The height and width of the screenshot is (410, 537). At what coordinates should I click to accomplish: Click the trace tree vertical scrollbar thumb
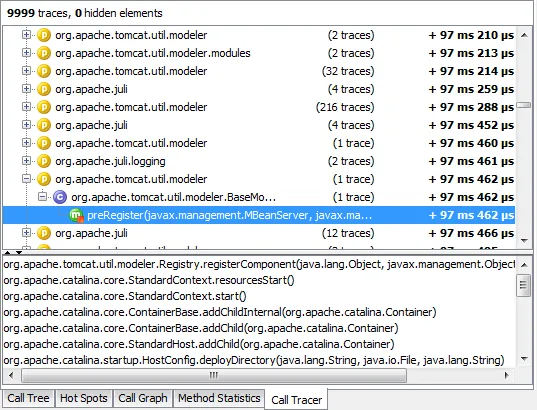(524, 105)
